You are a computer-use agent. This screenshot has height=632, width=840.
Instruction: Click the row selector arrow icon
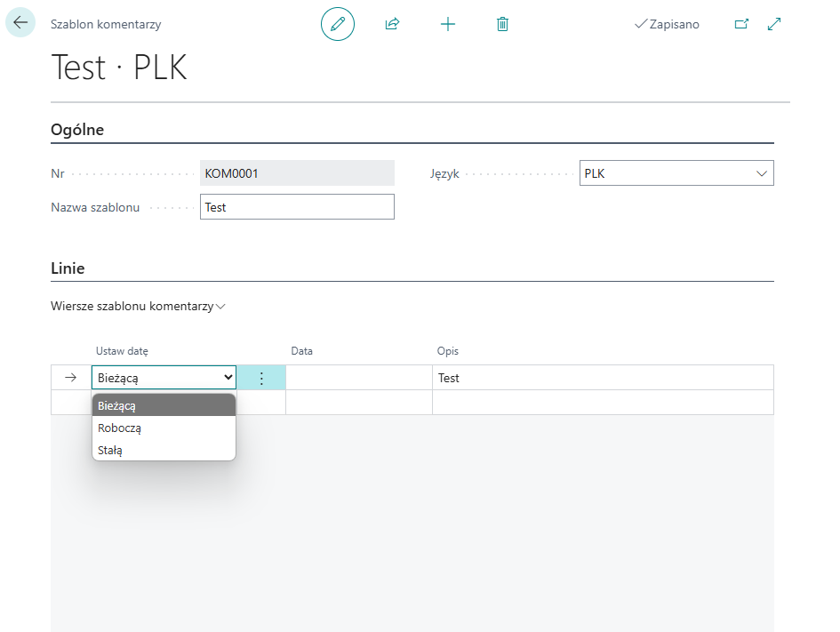pyautogui.click(x=71, y=378)
